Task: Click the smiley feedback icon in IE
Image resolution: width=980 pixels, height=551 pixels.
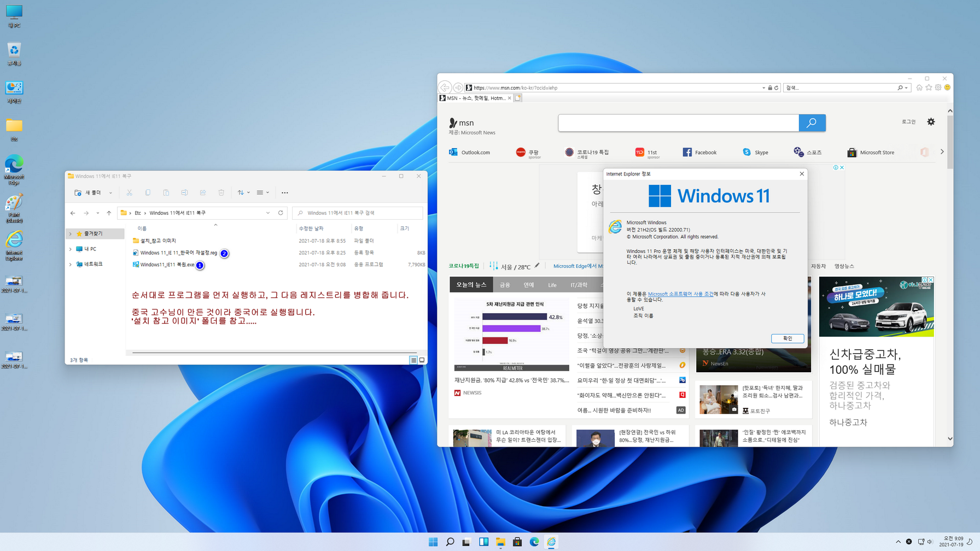Action: coord(947,87)
